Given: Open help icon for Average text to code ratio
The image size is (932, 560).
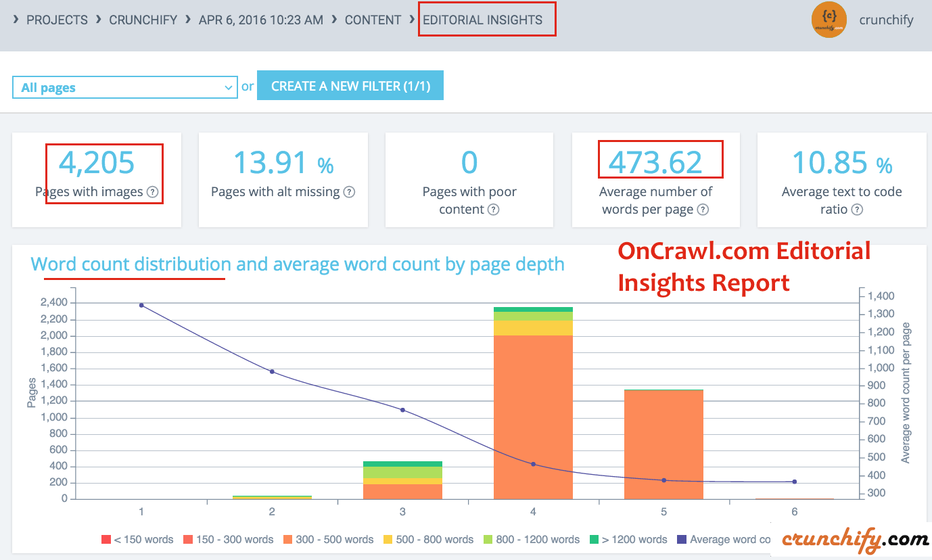Looking at the screenshot, I should [x=857, y=210].
